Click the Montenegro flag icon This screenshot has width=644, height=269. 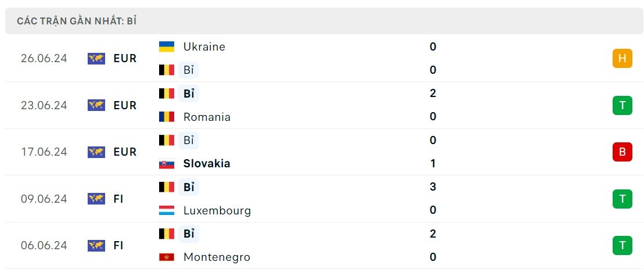pyautogui.click(x=166, y=257)
